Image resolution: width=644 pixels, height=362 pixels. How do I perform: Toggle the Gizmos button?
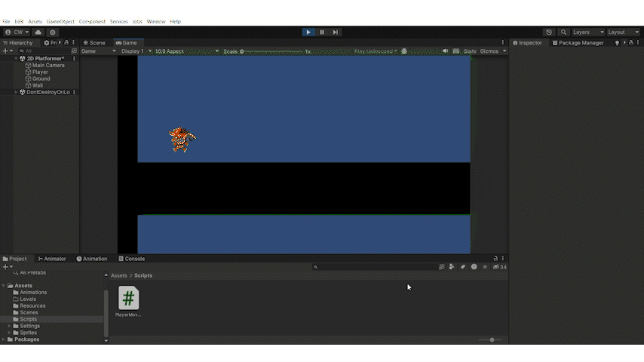(489, 51)
